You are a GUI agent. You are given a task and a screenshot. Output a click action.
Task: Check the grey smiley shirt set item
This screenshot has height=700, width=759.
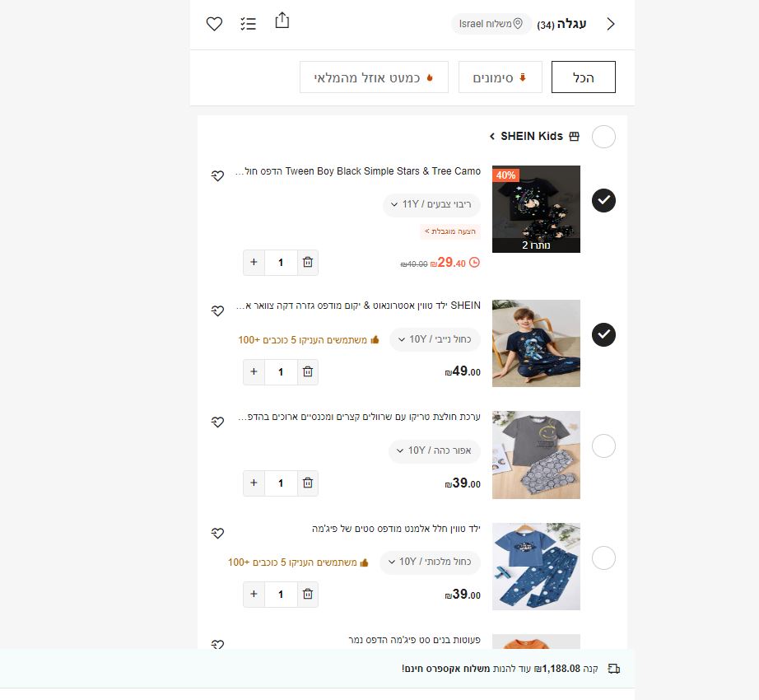pyautogui.click(x=603, y=446)
